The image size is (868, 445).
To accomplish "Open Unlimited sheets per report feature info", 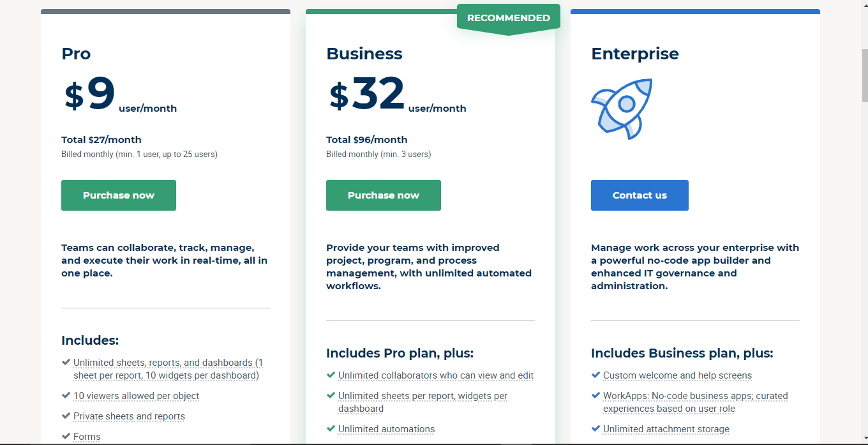I will tap(423, 402).
